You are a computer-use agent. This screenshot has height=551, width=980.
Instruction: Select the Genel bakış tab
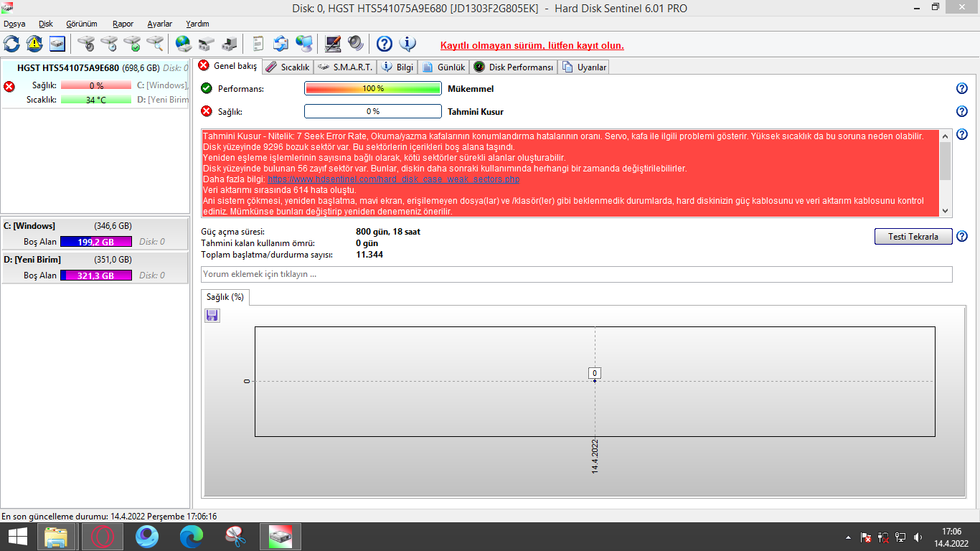[227, 66]
